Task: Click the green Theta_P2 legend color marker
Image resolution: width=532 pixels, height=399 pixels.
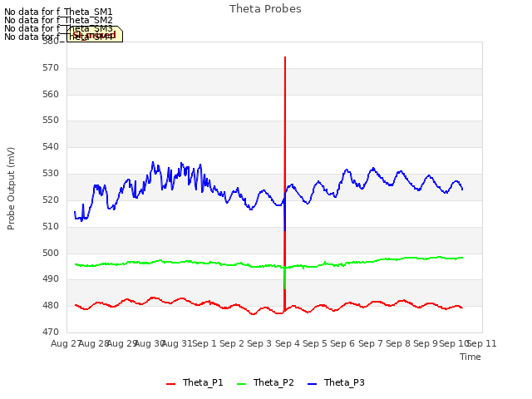Action: (x=241, y=384)
